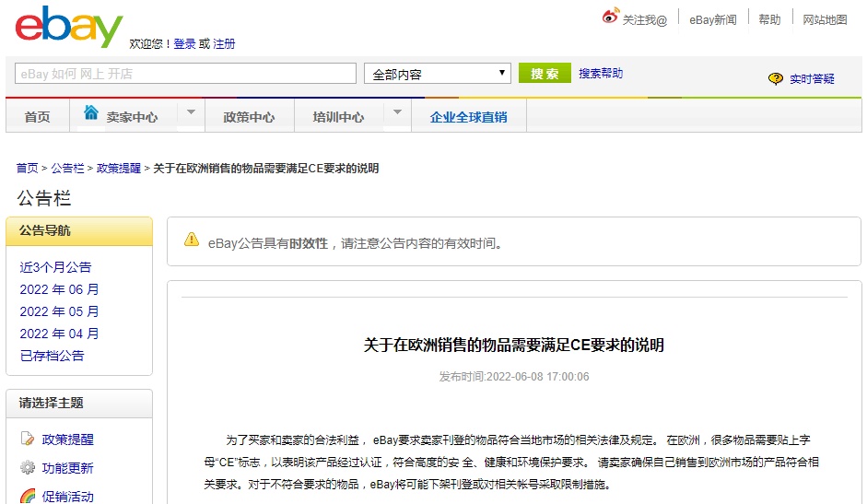Open 已存档公告 archived announcements
Image resolution: width=867 pixels, height=504 pixels.
(52, 356)
